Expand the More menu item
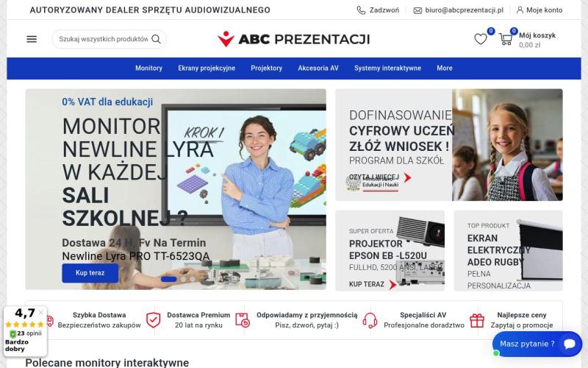588x368 pixels. [x=445, y=68]
